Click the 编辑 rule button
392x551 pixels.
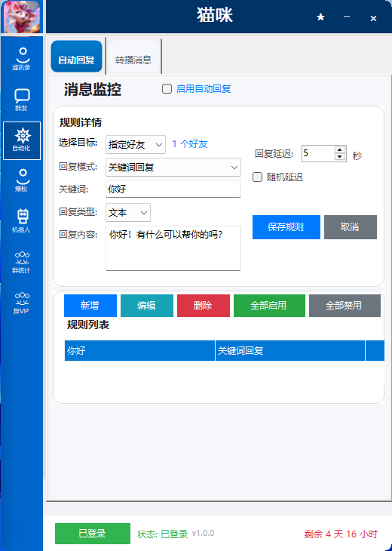click(x=147, y=306)
